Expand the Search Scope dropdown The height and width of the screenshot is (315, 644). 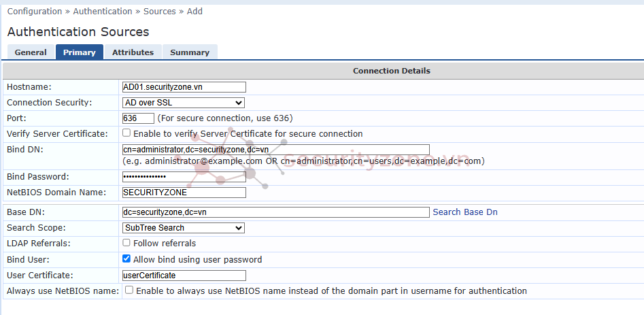pos(183,228)
